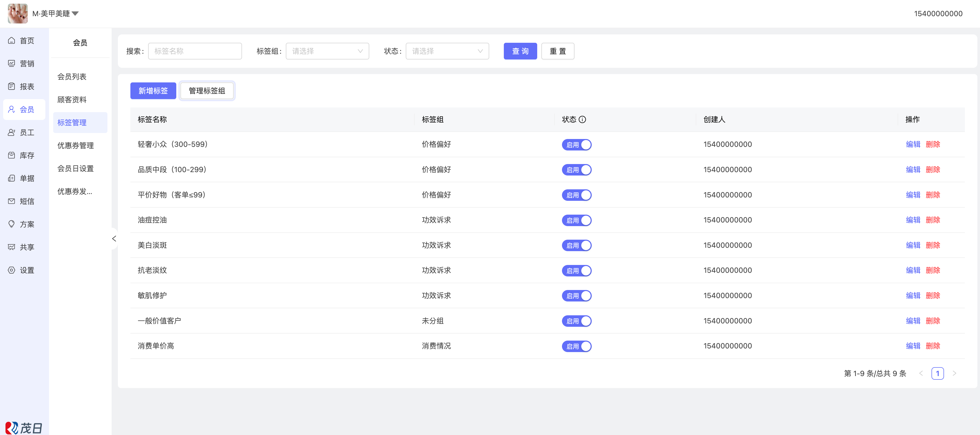Focus the 标签名称 search input field
Viewport: 980px width, 435px height.
coord(195,51)
